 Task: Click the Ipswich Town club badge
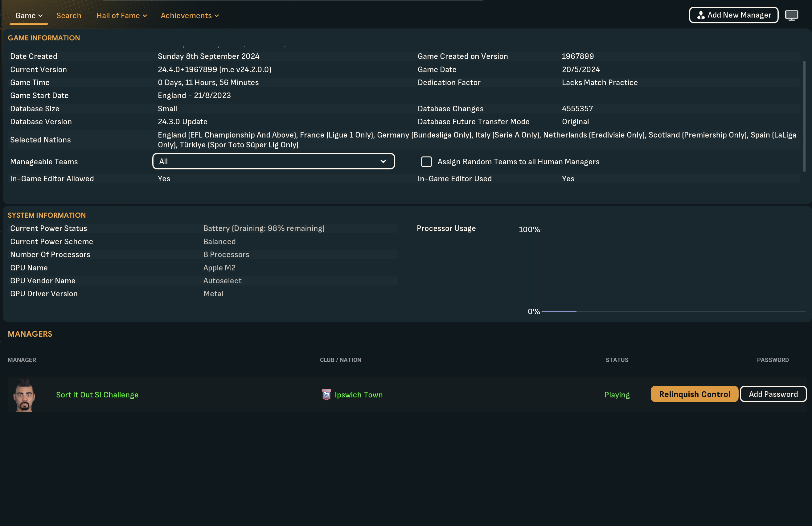326,395
